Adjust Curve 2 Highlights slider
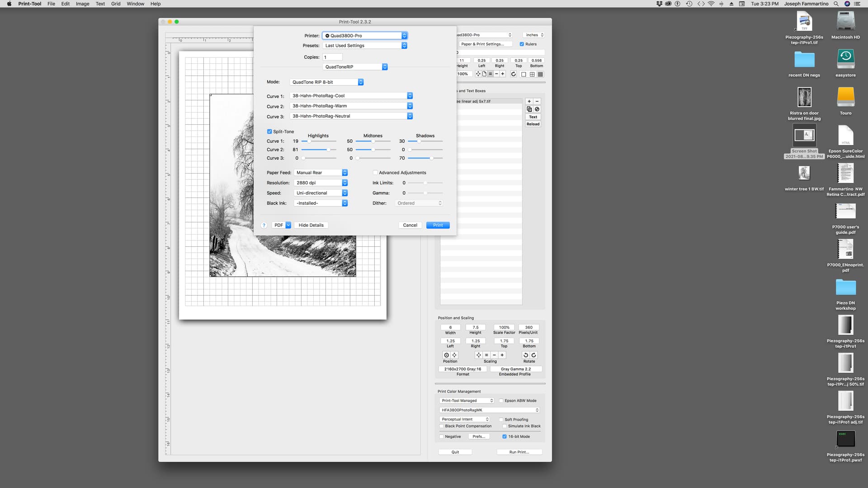The image size is (868, 488). click(x=329, y=150)
